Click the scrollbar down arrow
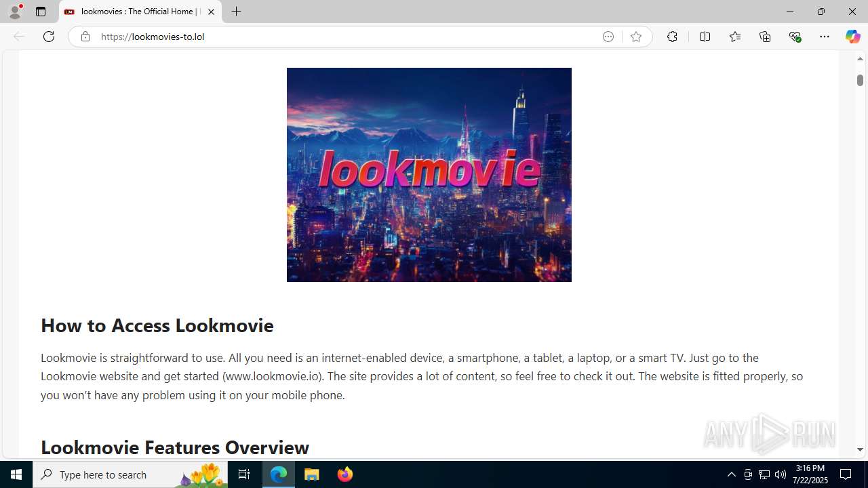The image size is (868, 488). click(x=860, y=449)
